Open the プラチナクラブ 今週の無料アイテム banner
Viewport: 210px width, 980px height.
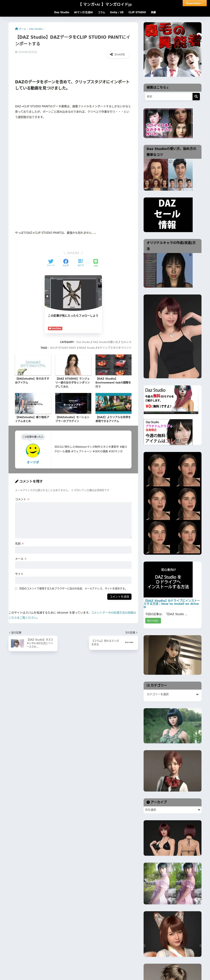[x=168, y=432]
